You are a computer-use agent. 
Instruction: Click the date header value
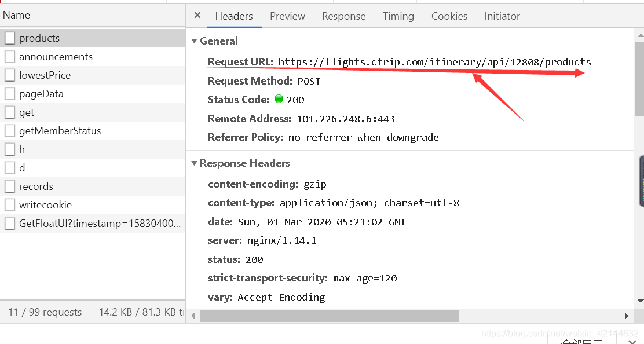(321, 222)
